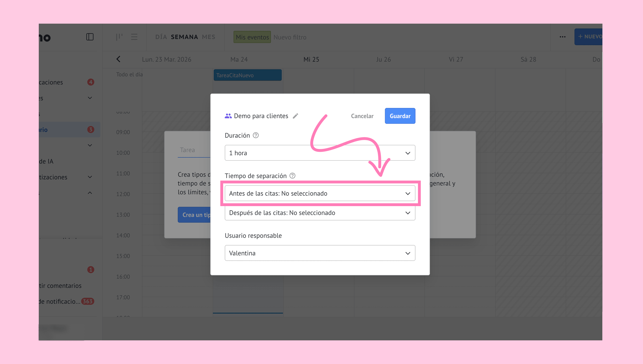This screenshot has width=643, height=364.
Task: Select the Mis eventos filter tag
Action: click(252, 37)
